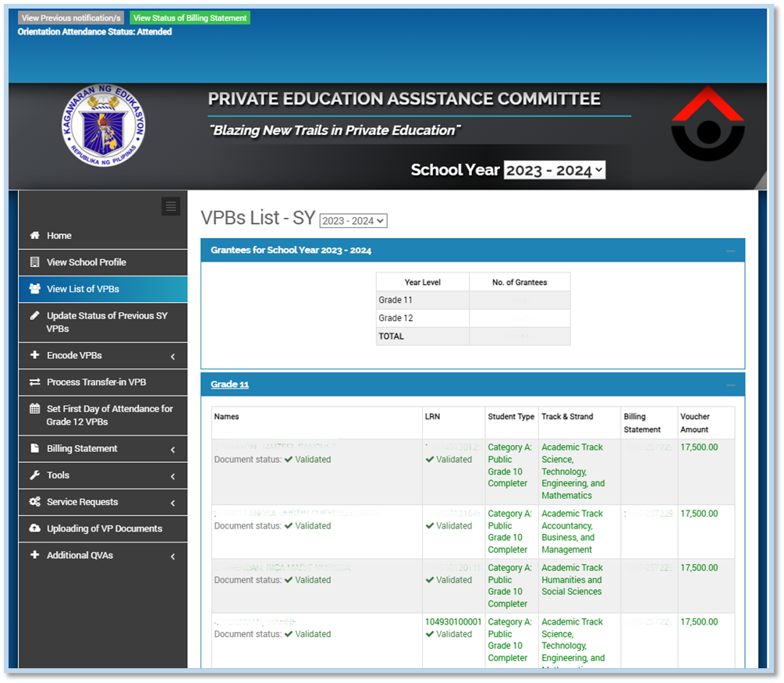This screenshot has height=683, width=784.
Task: Collapse the Grantees panel with minus icon
Action: tap(730, 251)
